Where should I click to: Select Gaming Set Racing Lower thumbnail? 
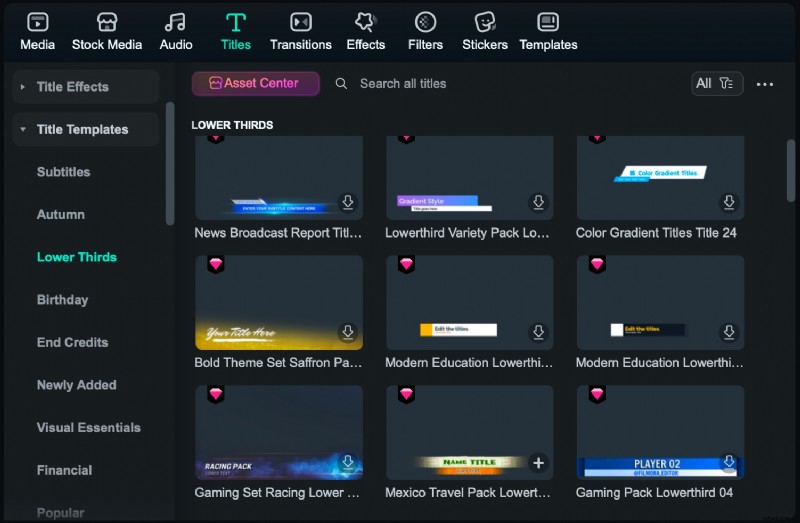279,433
